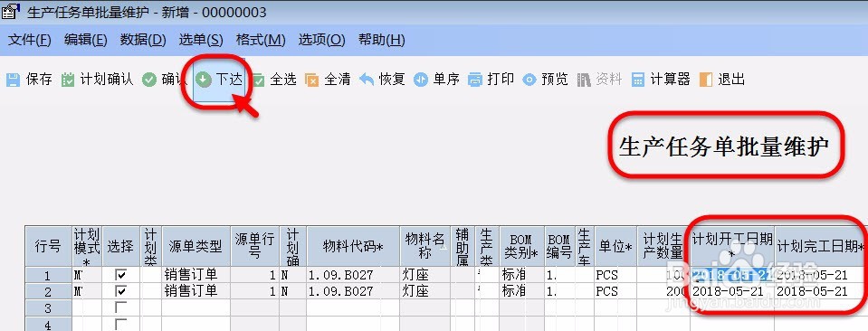Open the 格式(M) menu

point(261,40)
